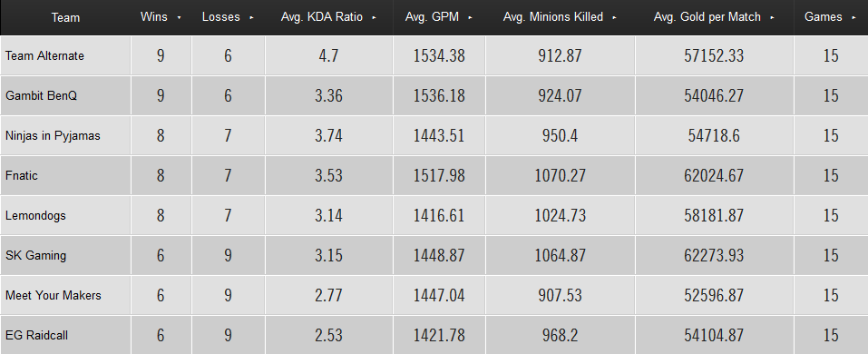This screenshot has width=868, height=354.
Task: Click the sort arrow beside Games
Action: 853,18
